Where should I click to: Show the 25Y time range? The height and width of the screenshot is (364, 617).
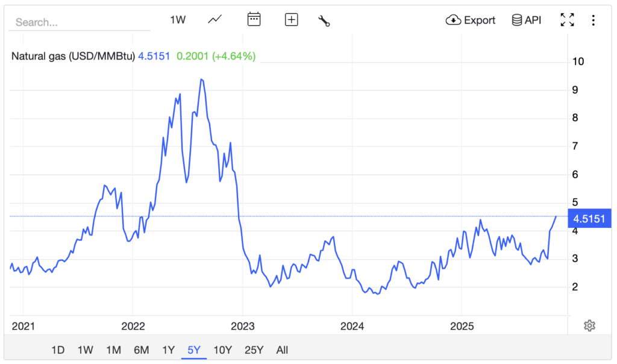coord(254,350)
